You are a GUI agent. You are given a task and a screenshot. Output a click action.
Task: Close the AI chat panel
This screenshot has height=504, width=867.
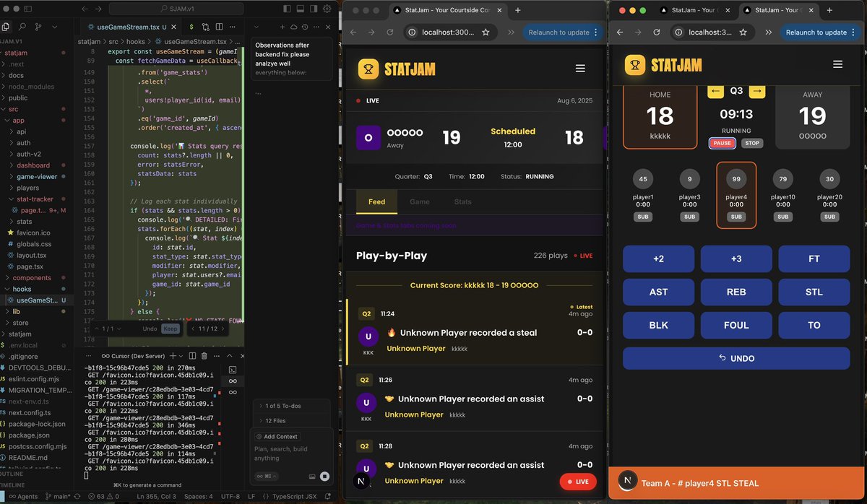(x=327, y=27)
